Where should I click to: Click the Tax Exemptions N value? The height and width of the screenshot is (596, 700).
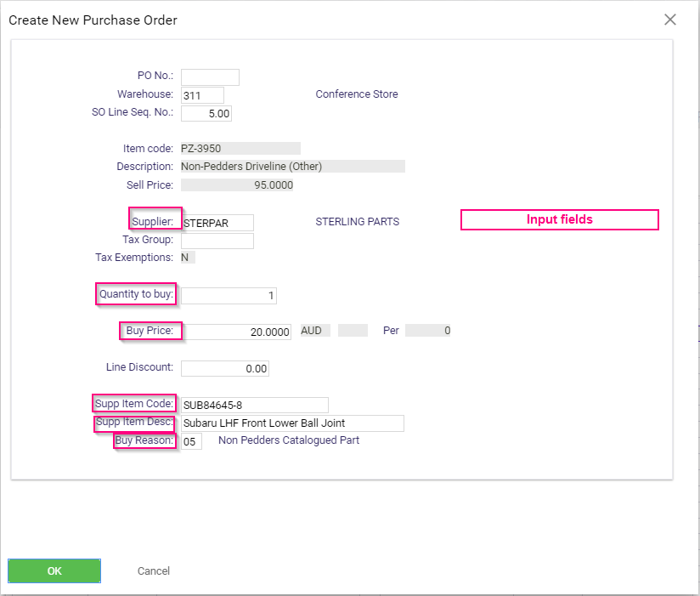coord(188,258)
